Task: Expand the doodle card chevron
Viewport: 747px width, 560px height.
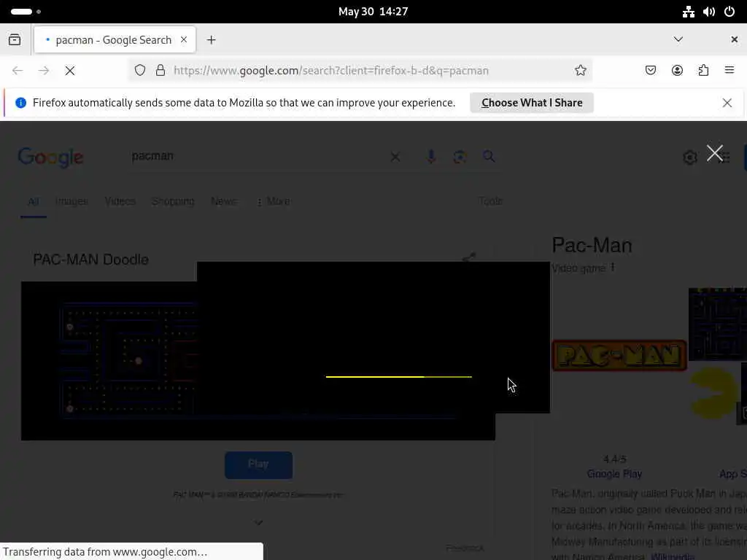Action: tap(259, 522)
